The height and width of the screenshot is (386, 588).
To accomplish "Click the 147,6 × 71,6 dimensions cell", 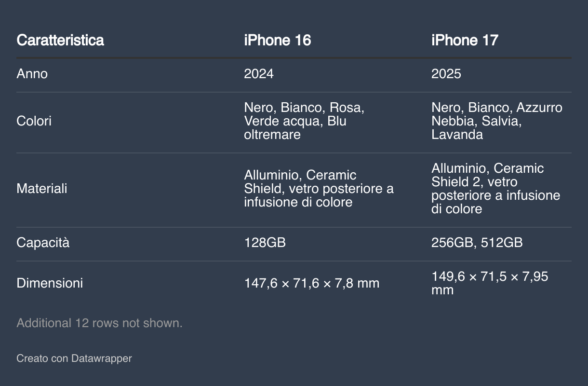I will [312, 283].
